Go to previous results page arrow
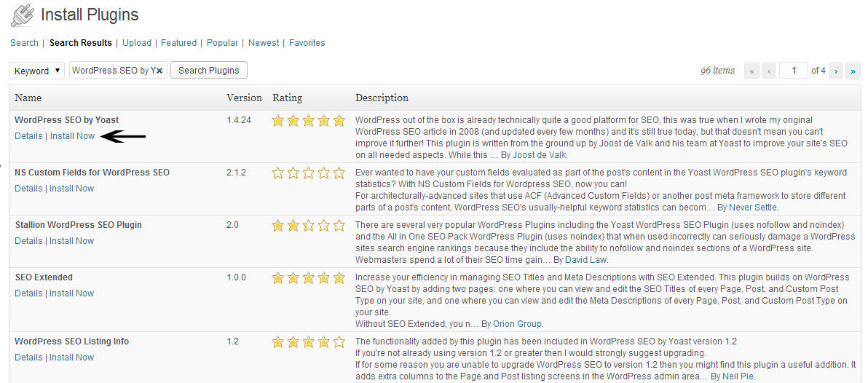The height and width of the screenshot is (383, 868). 768,71
